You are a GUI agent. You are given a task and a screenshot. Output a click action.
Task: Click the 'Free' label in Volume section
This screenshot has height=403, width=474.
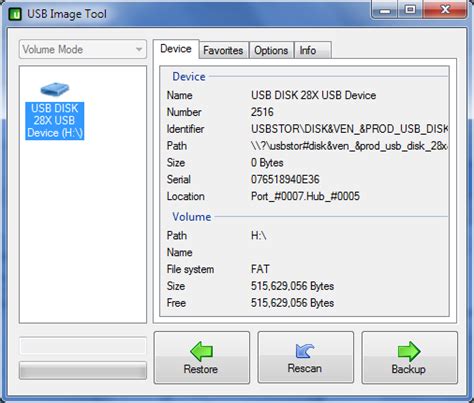pos(176,303)
